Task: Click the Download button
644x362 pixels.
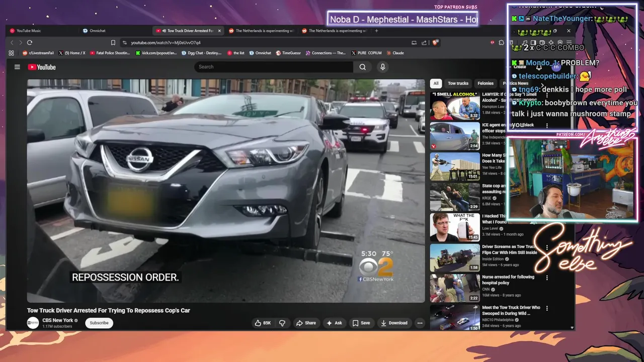Action: click(394, 323)
